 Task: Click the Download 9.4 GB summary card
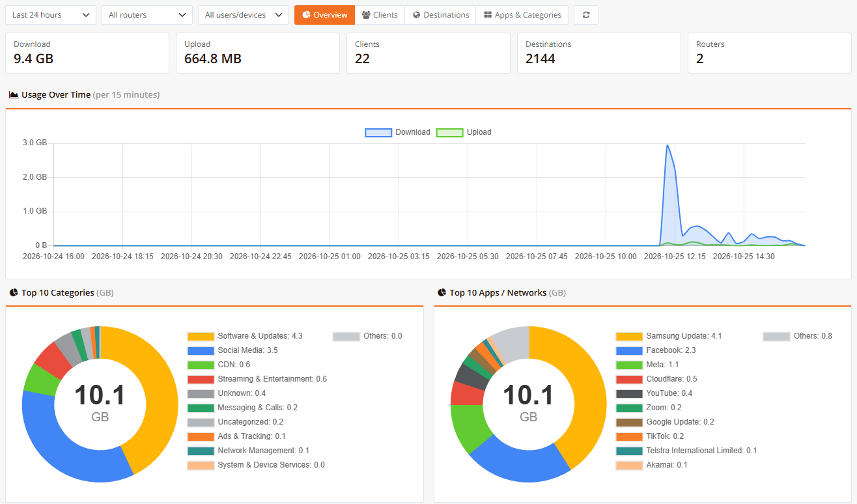pos(87,53)
